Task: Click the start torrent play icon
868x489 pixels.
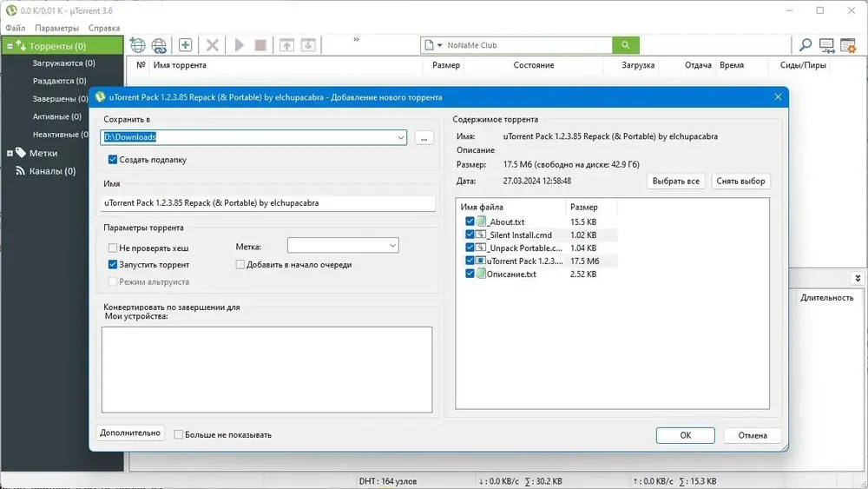Action: click(x=240, y=45)
